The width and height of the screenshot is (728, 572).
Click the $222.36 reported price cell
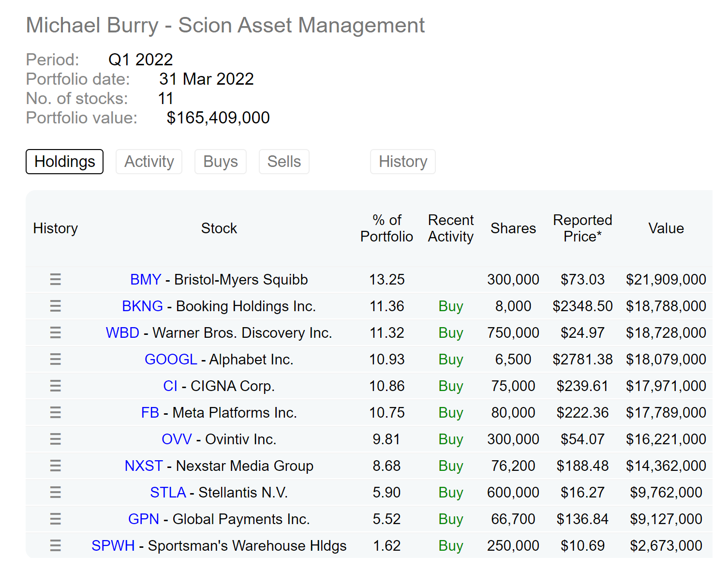582,413
